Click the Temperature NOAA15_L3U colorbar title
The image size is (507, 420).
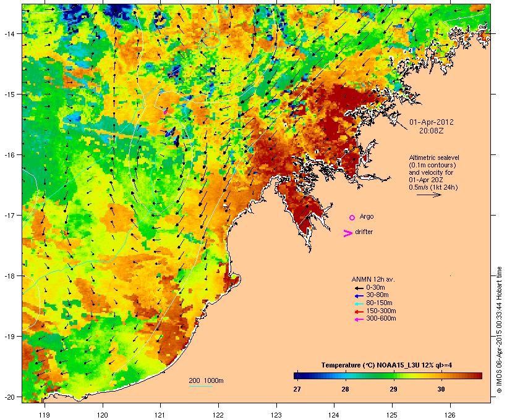click(x=386, y=366)
